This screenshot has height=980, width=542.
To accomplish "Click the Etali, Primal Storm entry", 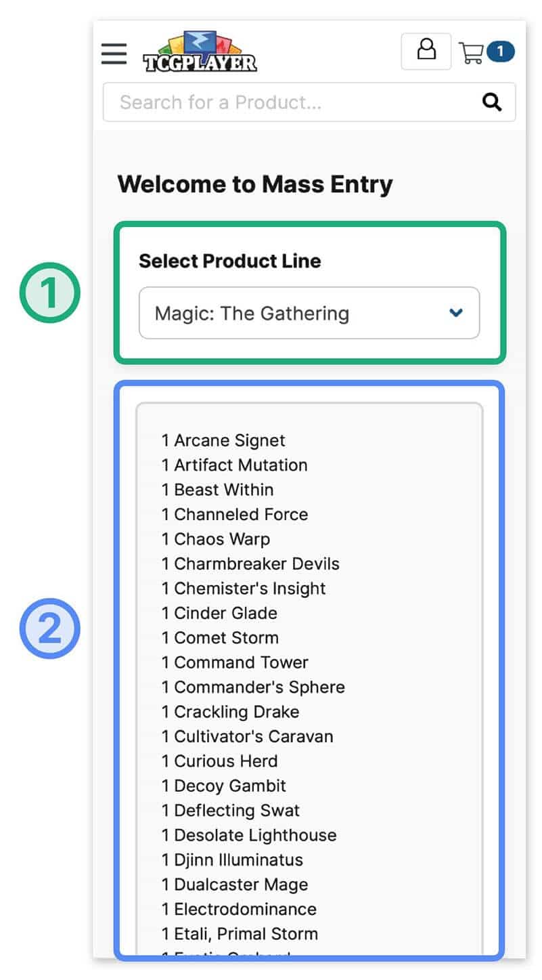I will [x=240, y=933].
